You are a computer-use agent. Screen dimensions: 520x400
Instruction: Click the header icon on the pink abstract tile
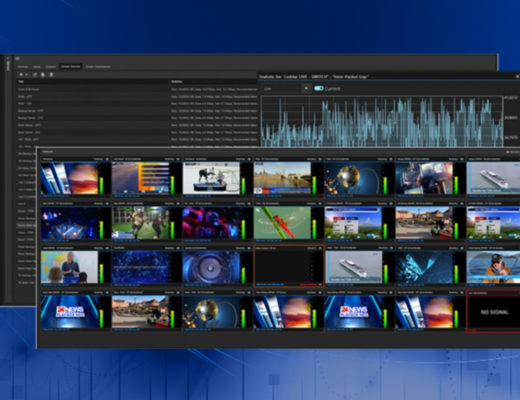click(249, 203)
